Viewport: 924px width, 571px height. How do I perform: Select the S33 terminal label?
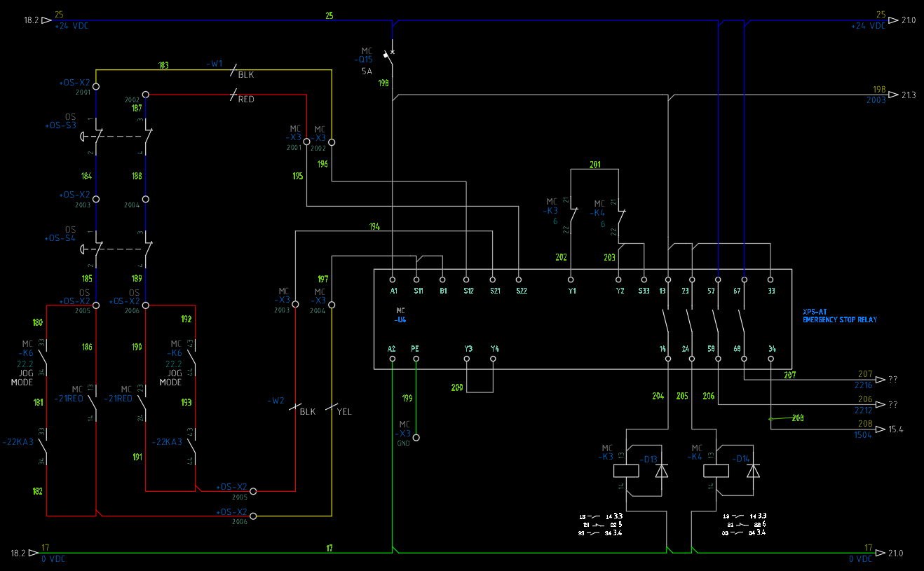click(x=644, y=290)
